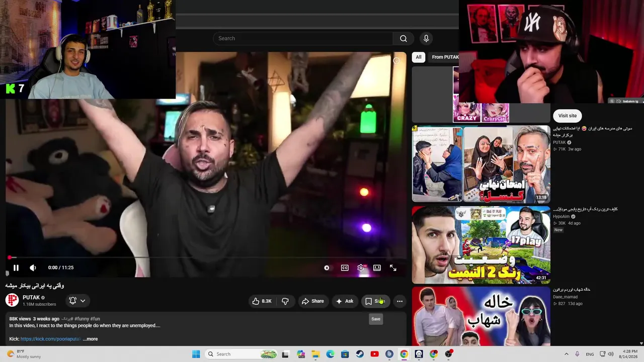Mute the video using the speaker icon
The image size is (644, 362).
(33, 268)
